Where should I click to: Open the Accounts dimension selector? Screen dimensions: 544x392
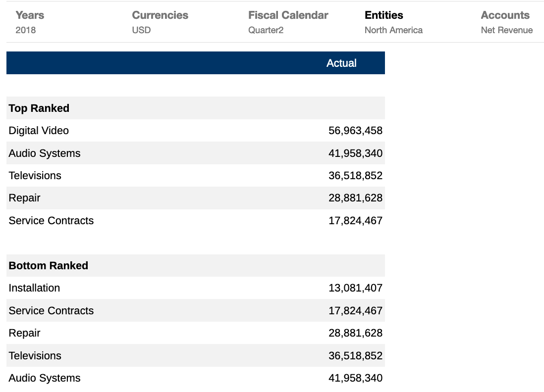(505, 15)
